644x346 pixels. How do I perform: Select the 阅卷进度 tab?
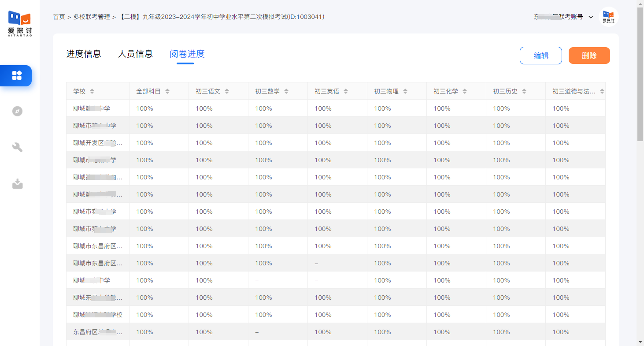point(187,54)
